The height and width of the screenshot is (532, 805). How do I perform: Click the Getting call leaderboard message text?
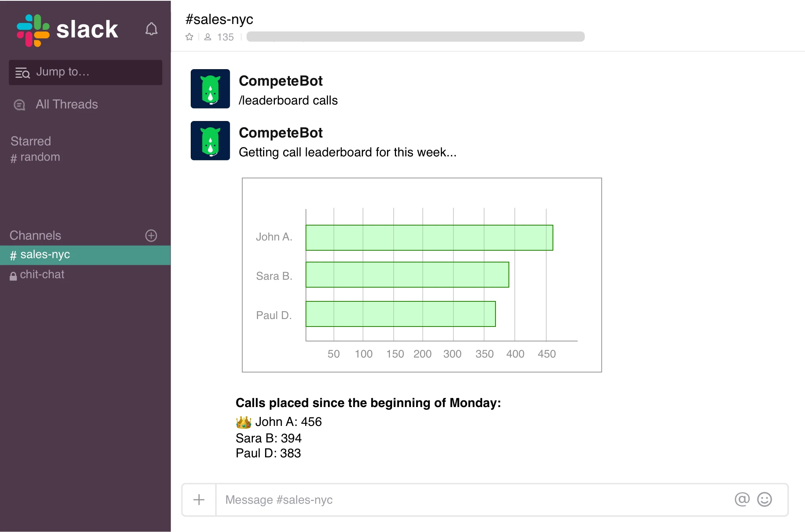click(348, 152)
